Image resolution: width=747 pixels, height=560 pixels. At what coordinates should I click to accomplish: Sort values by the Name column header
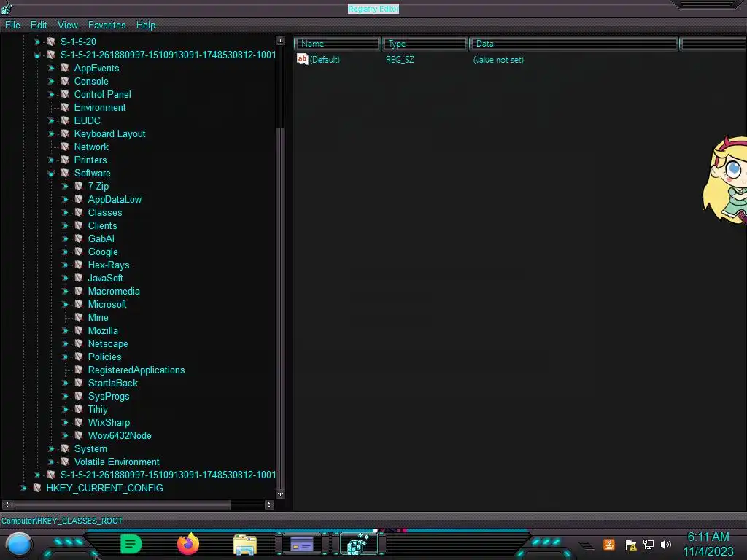pos(337,44)
